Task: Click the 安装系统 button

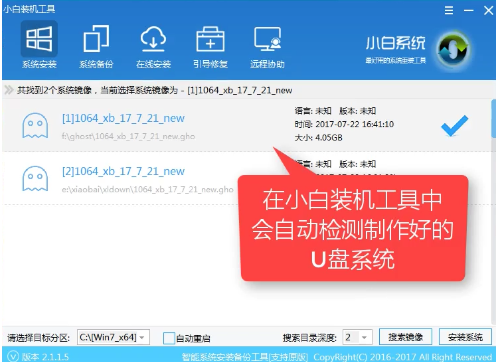Action: coord(465,337)
